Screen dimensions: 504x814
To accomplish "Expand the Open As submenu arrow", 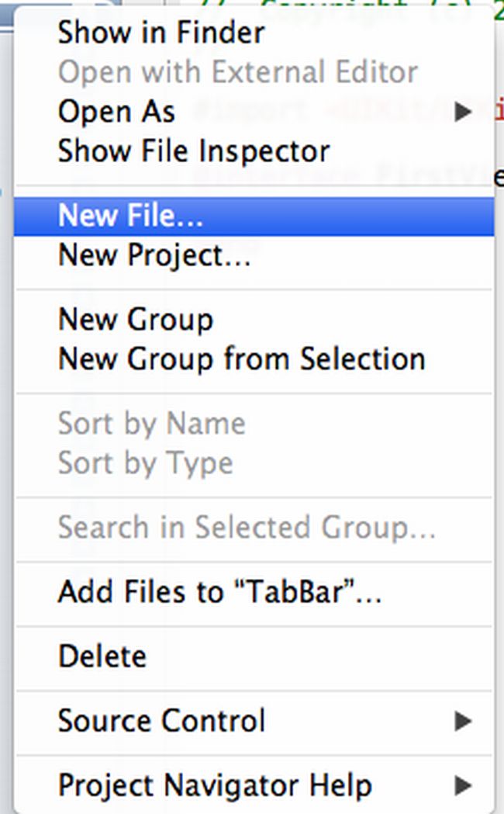I will (x=464, y=113).
